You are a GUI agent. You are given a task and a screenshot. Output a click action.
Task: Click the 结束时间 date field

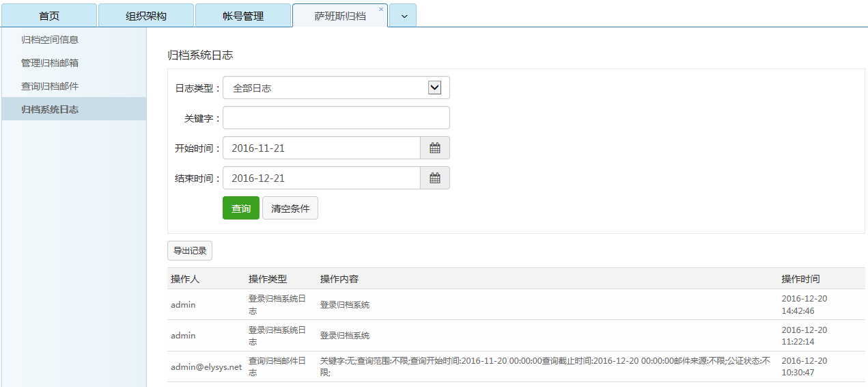[321, 178]
